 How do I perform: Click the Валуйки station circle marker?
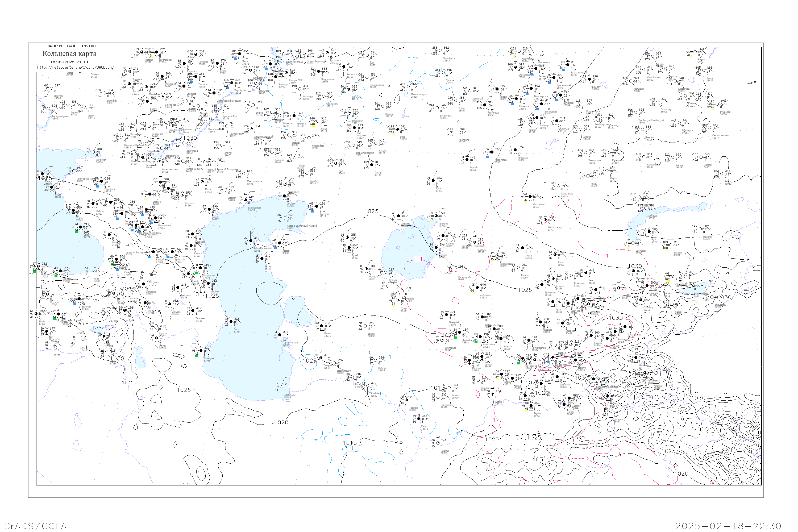point(105,93)
